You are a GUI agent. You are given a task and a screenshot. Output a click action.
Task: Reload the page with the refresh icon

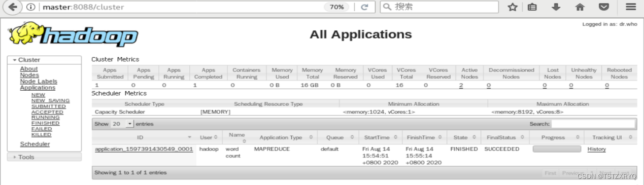click(x=364, y=7)
